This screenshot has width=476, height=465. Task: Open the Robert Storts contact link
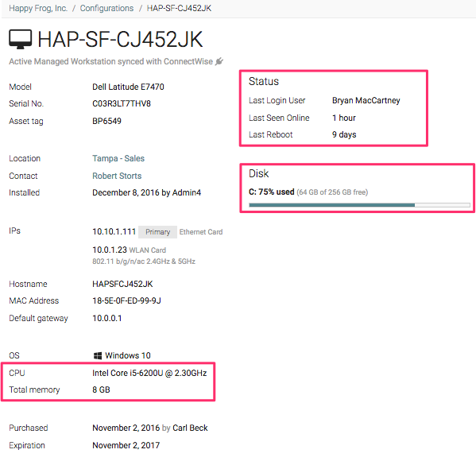coord(117,176)
